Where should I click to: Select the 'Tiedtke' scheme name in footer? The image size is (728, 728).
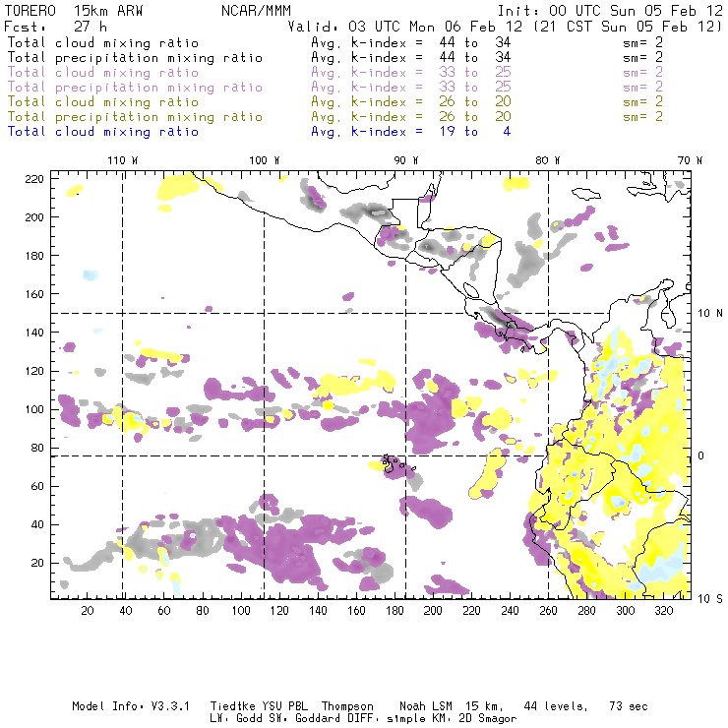(232, 706)
